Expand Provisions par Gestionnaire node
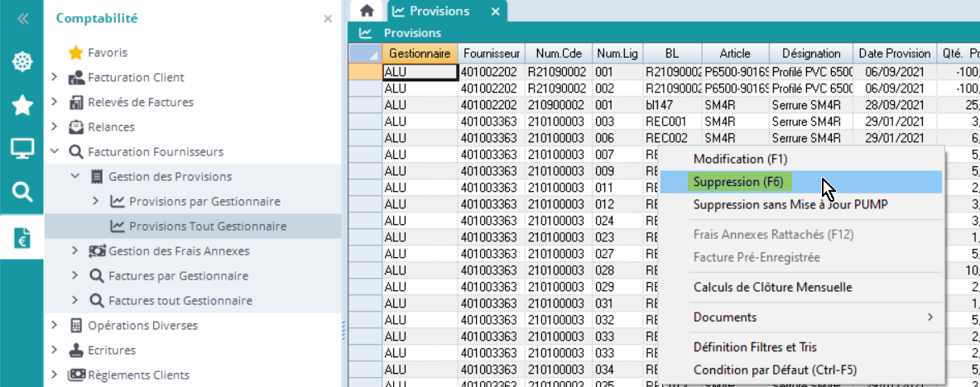This screenshot has width=980, height=387. coord(96,202)
